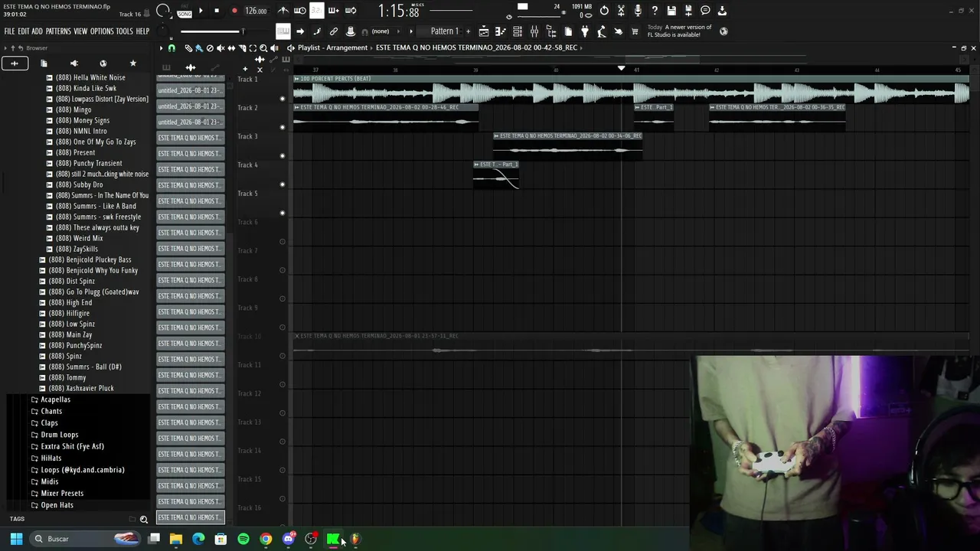Toggle the overdub recording icon
Image resolution: width=980 pixels, height=551 pixels.
(334, 11)
